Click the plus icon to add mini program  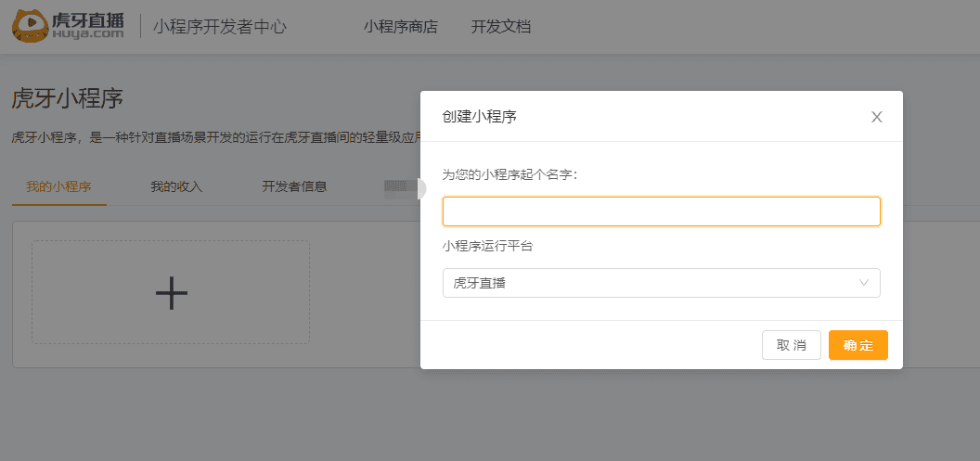pos(171,293)
